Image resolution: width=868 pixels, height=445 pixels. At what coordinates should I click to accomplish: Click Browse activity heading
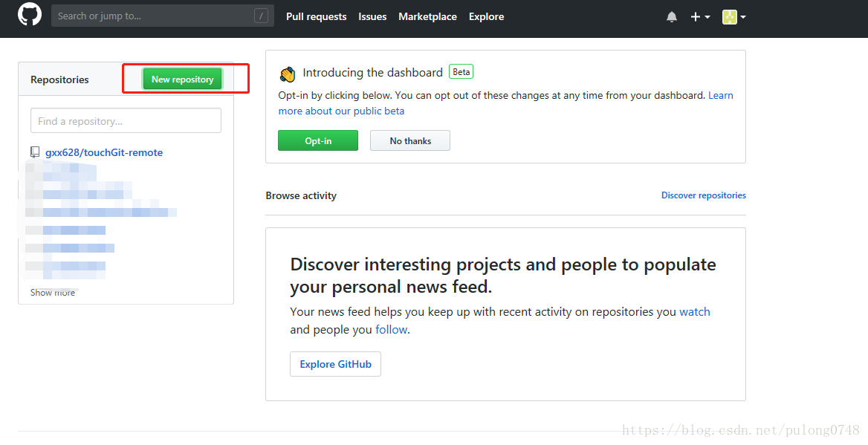point(301,195)
